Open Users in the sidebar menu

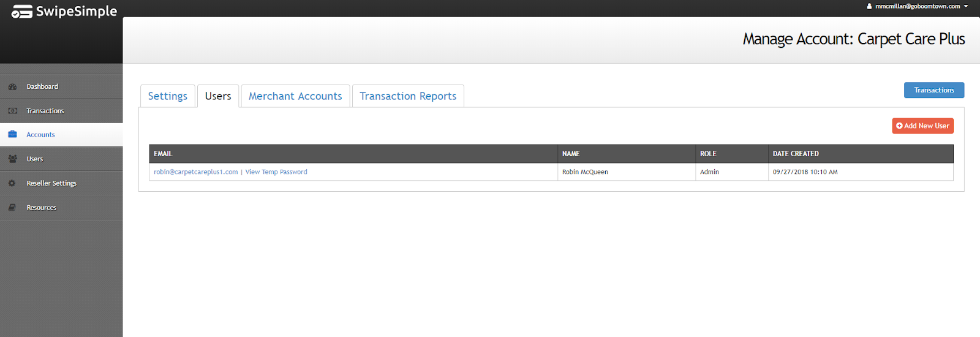[61, 159]
